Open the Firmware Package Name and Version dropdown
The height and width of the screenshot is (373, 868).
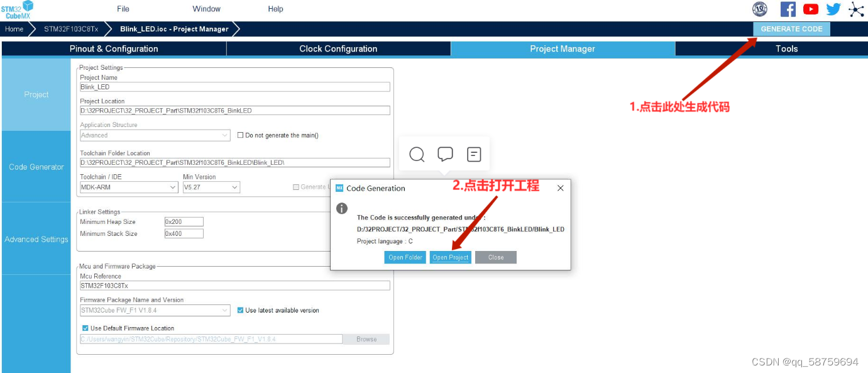coord(155,310)
